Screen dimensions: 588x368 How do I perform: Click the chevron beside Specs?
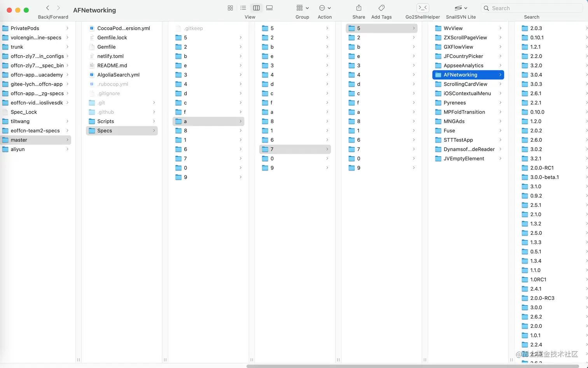tap(154, 130)
